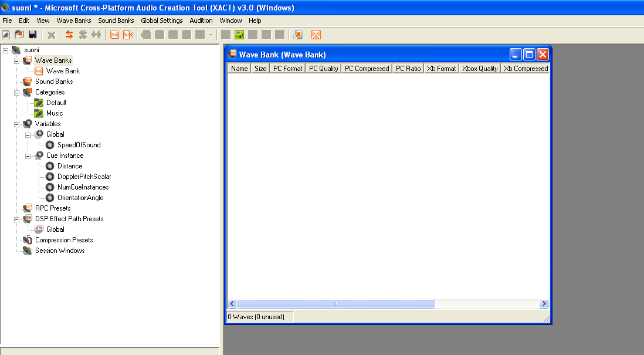Viewport: 644px width, 355px height.
Task: Click the orange arrow window toolbar icon
Action: [298, 35]
